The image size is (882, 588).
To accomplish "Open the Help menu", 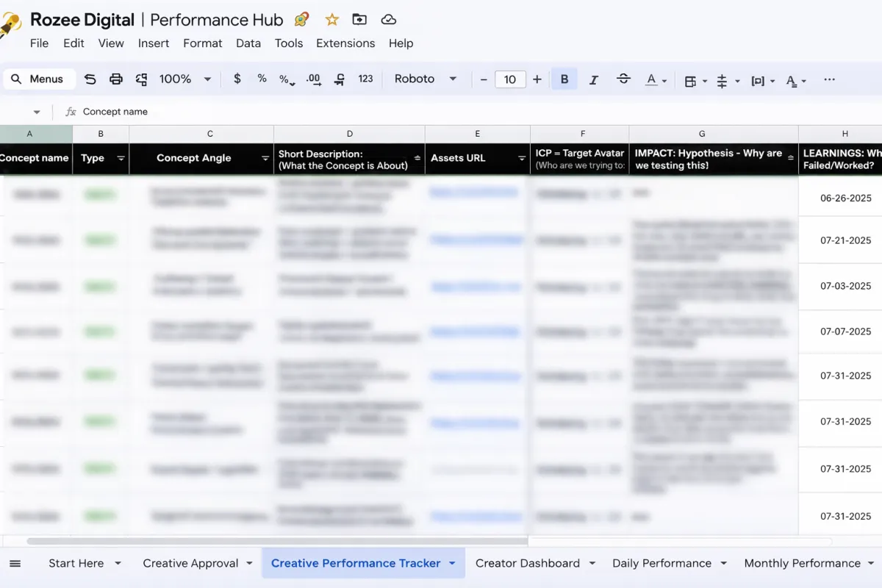I will pyautogui.click(x=401, y=43).
